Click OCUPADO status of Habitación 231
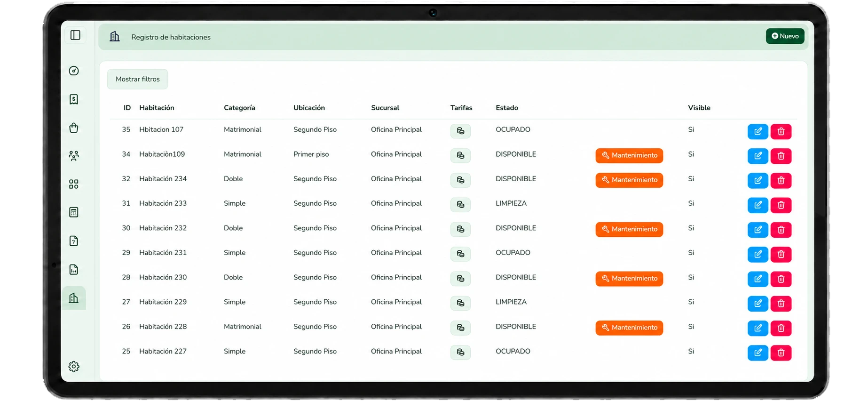The height and width of the screenshot is (401, 868). (513, 253)
